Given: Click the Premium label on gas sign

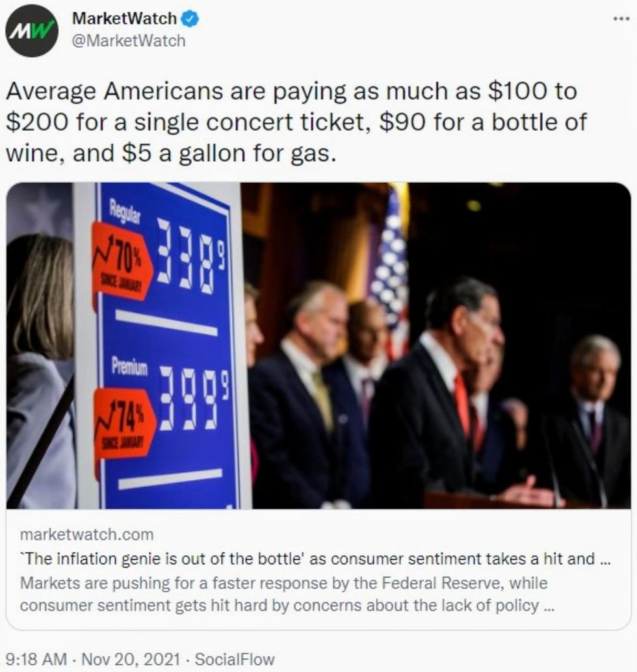Looking at the screenshot, I should click(128, 367).
